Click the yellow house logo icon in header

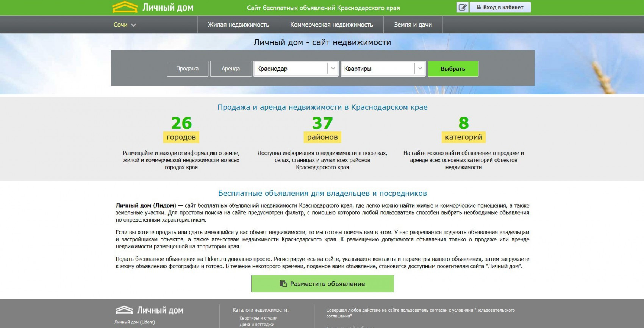click(125, 7)
